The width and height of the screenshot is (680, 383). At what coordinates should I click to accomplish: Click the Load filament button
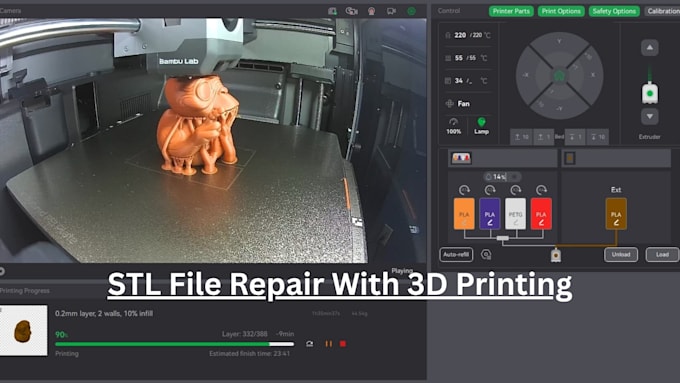(x=662, y=255)
